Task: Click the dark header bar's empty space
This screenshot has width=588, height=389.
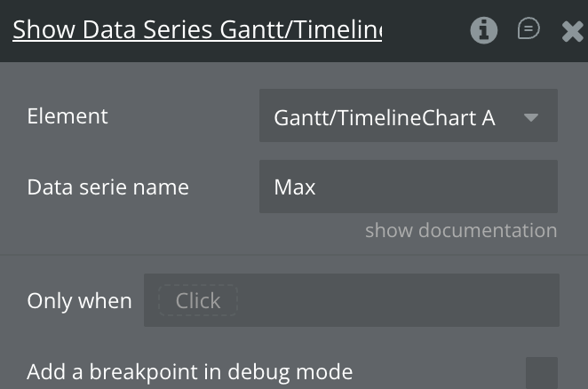Action: coord(426,30)
